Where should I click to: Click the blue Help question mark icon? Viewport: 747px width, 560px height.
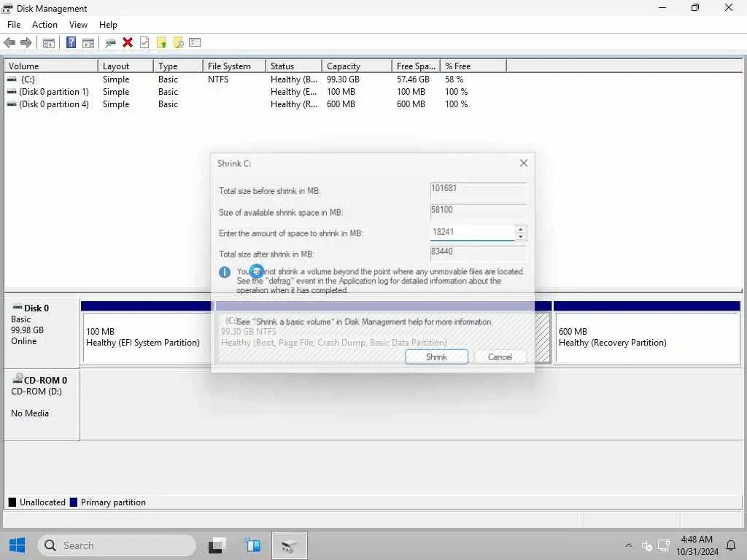click(71, 43)
